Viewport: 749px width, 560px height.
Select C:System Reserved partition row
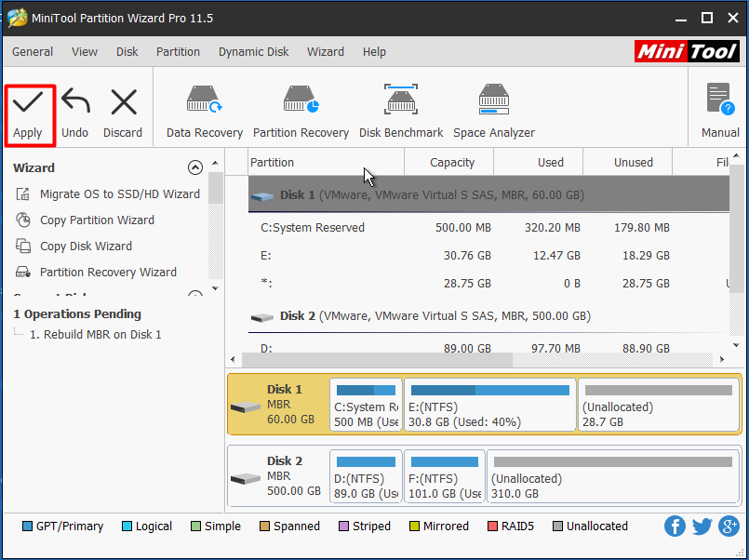(x=488, y=228)
